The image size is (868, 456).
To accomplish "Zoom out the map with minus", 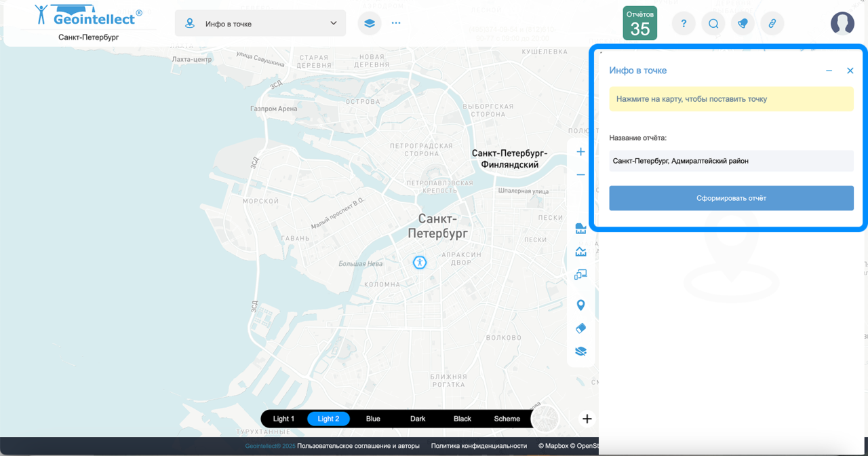I will pos(580,175).
